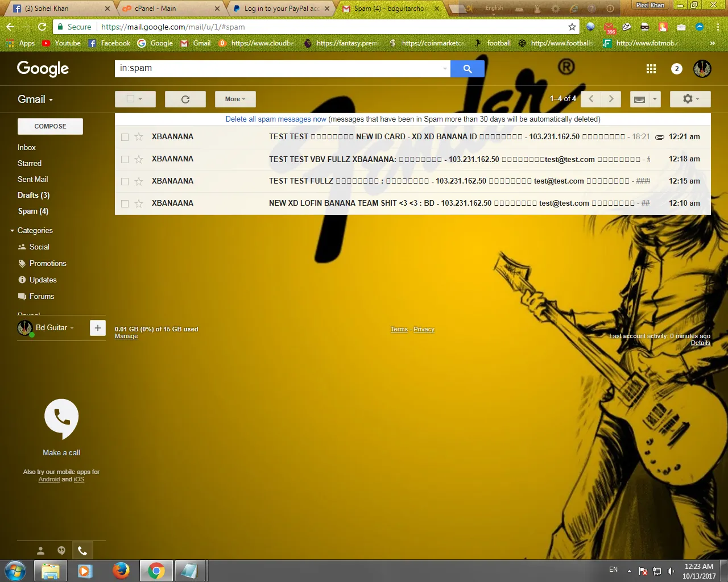Viewport: 728px width, 582px height.
Task: Star the 12:18 am XBAANANA message
Action: pyautogui.click(x=139, y=159)
